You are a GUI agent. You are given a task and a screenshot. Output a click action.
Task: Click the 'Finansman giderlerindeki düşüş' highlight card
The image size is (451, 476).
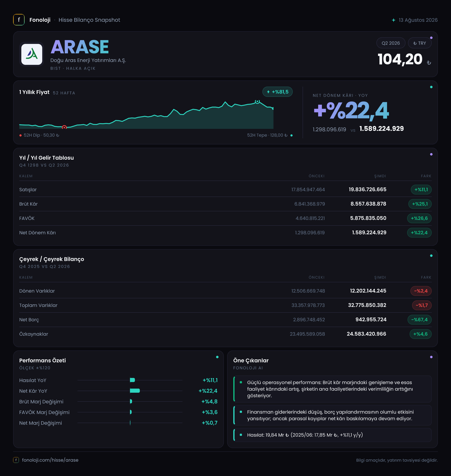[332, 415]
